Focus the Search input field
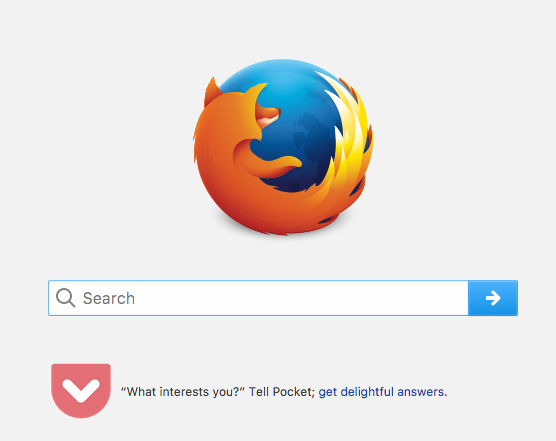The image size is (556, 441). click(258, 298)
